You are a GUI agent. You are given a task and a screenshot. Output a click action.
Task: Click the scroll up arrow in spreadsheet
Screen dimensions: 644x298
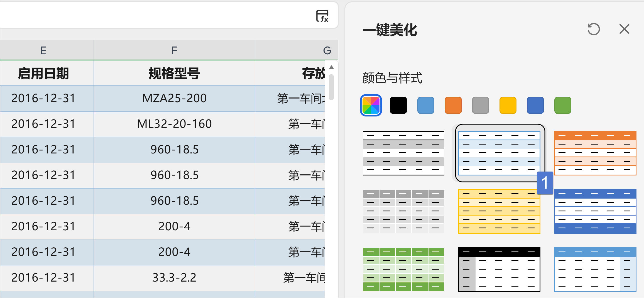pos(331,67)
